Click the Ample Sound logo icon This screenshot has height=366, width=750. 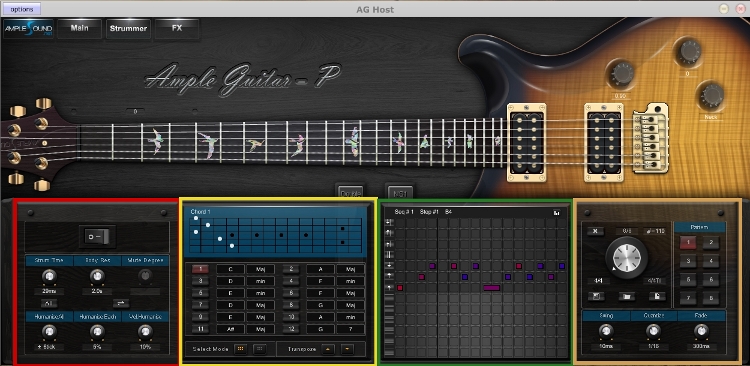28,29
